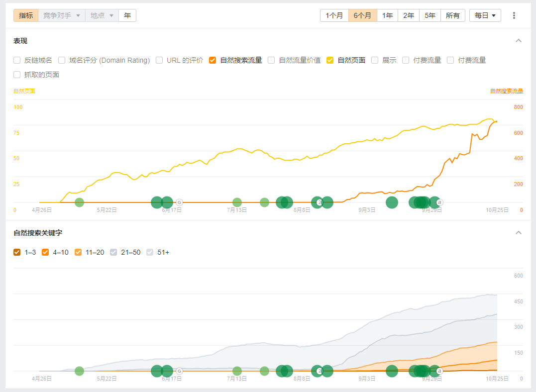The height and width of the screenshot is (392, 536).
Task: Open the three-dot more options menu
Action: 514,15
